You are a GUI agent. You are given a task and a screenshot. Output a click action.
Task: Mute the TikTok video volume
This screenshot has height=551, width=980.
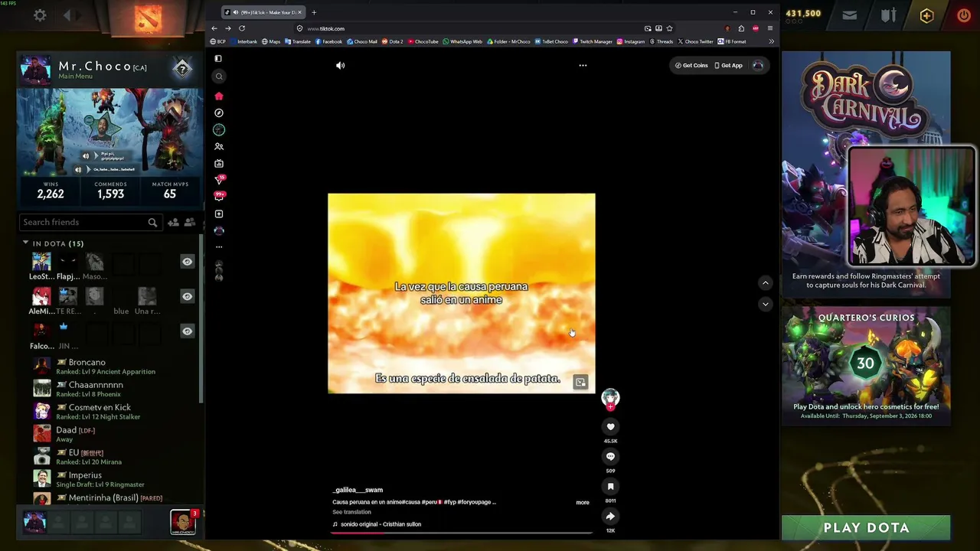coord(341,66)
